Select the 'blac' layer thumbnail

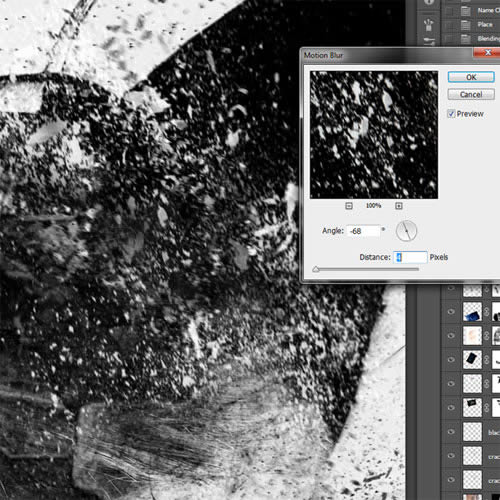[472, 432]
